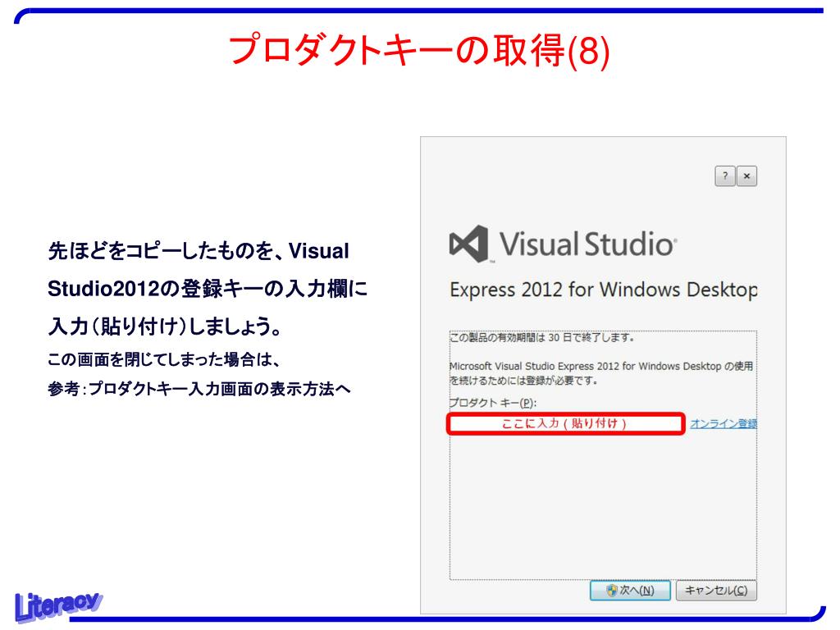Click the text '入力(貼り付け)しましょう。'
Viewport: 840px width, 630px height.
pyautogui.click(x=165, y=326)
